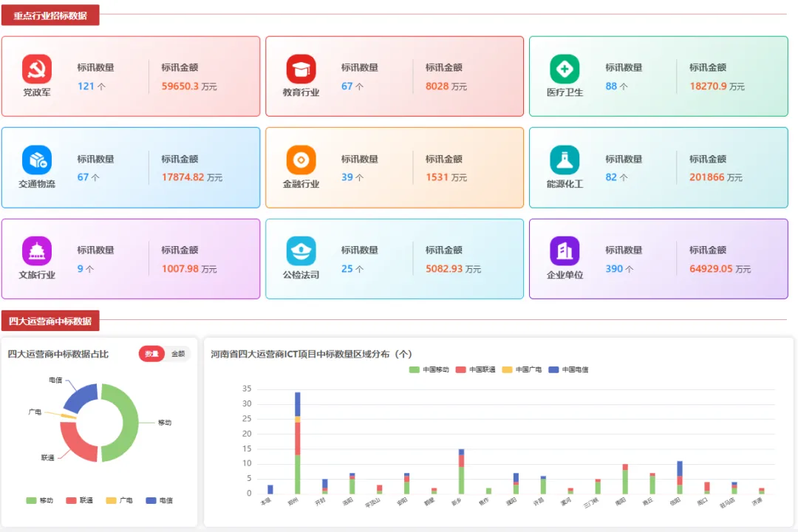This screenshot has height=532, width=798.
Task: Click the 四大运营商中标数据占比 chart title
Action: tap(58, 354)
